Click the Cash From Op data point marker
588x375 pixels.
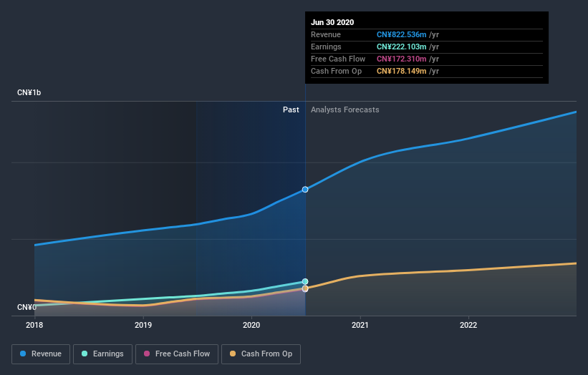click(305, 288)
